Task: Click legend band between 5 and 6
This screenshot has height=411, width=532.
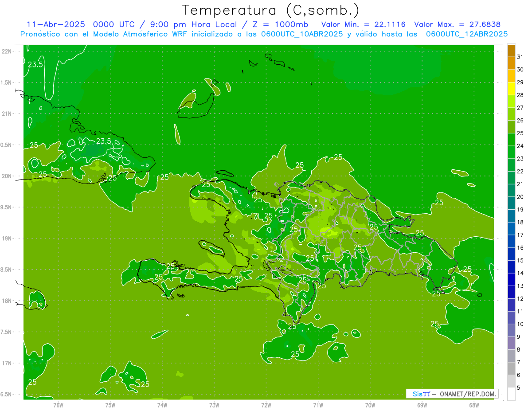Action: [x=512, y=381]
